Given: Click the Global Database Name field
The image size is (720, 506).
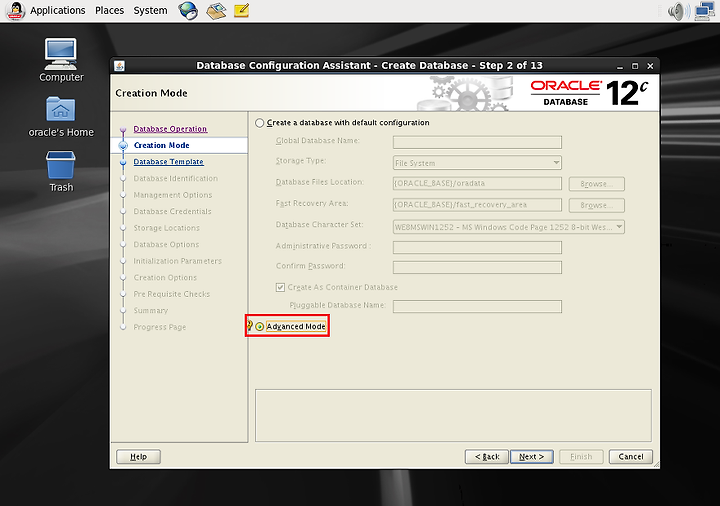Looking at the screenshot, I should (477, 142).
